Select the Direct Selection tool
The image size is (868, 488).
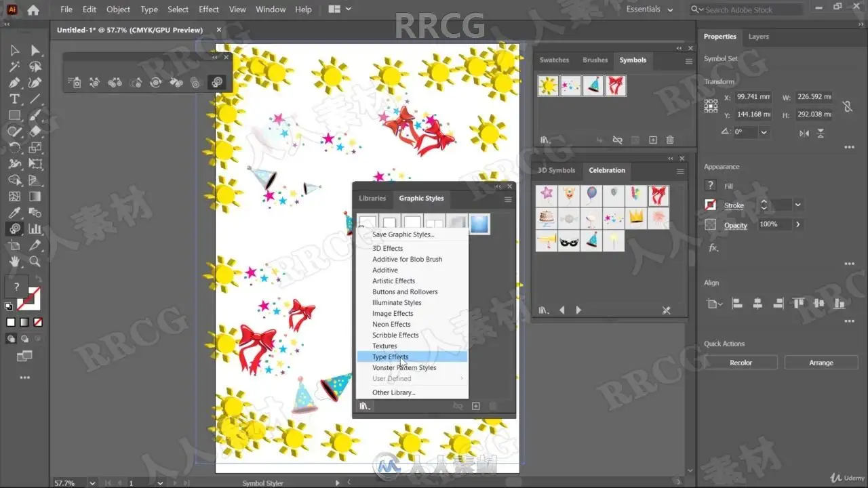35,50
